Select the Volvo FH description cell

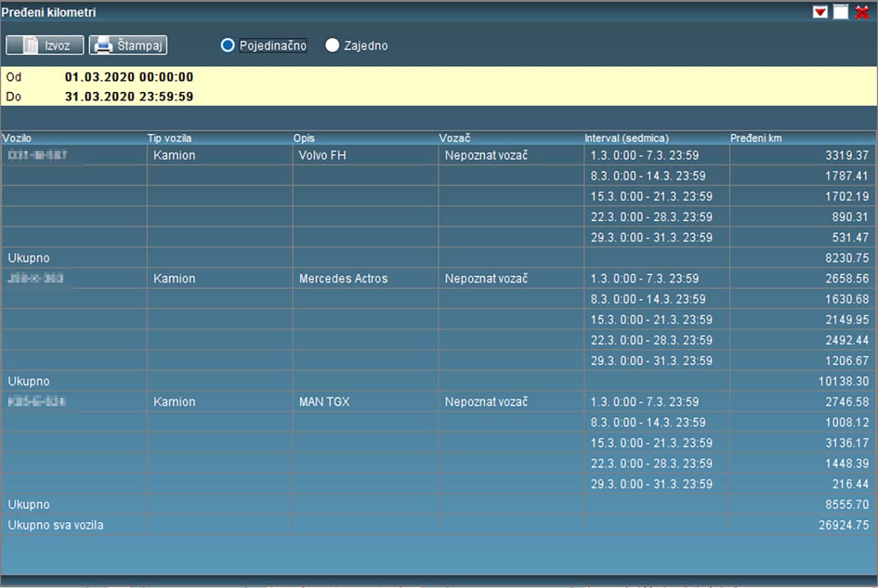click(x=322, y=156)
